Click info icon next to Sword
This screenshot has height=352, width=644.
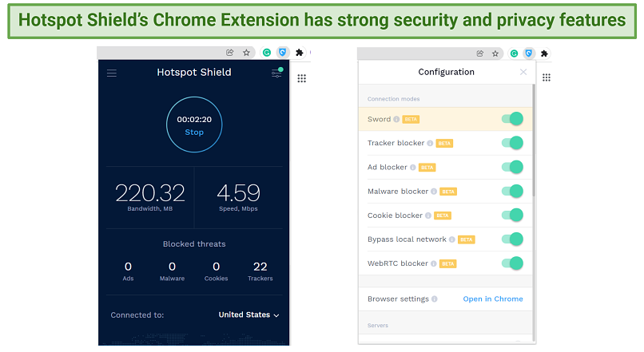tap(396, 120)
